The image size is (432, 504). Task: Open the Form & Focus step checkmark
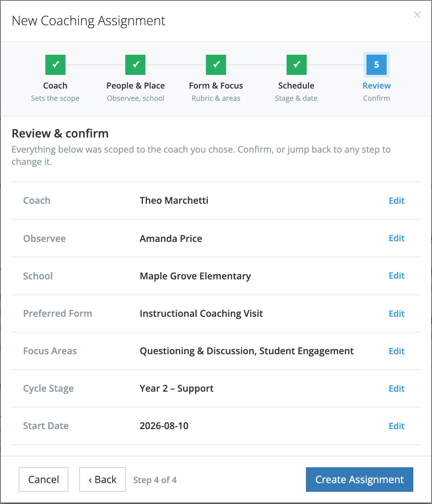tap(216, 65)
